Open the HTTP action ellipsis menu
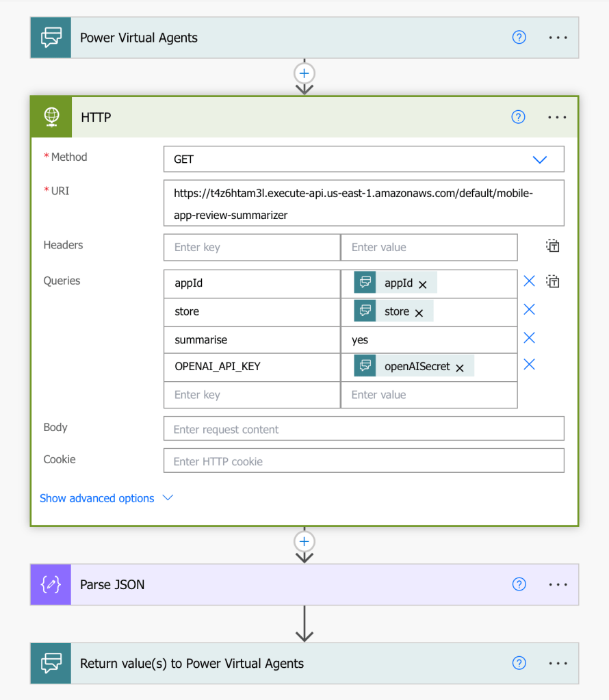The height and width of the screenshot is (700, 609). [557, 117]
